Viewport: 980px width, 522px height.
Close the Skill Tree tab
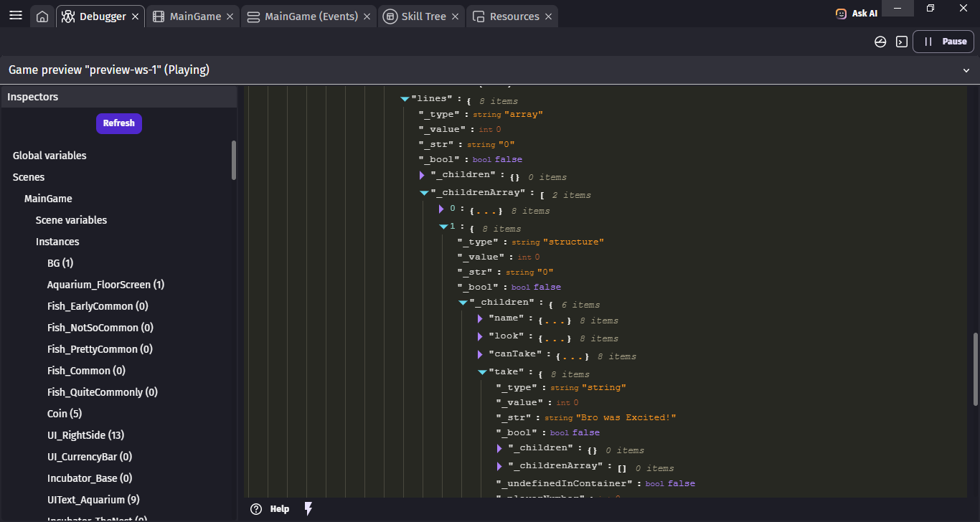tap(456, 16)
